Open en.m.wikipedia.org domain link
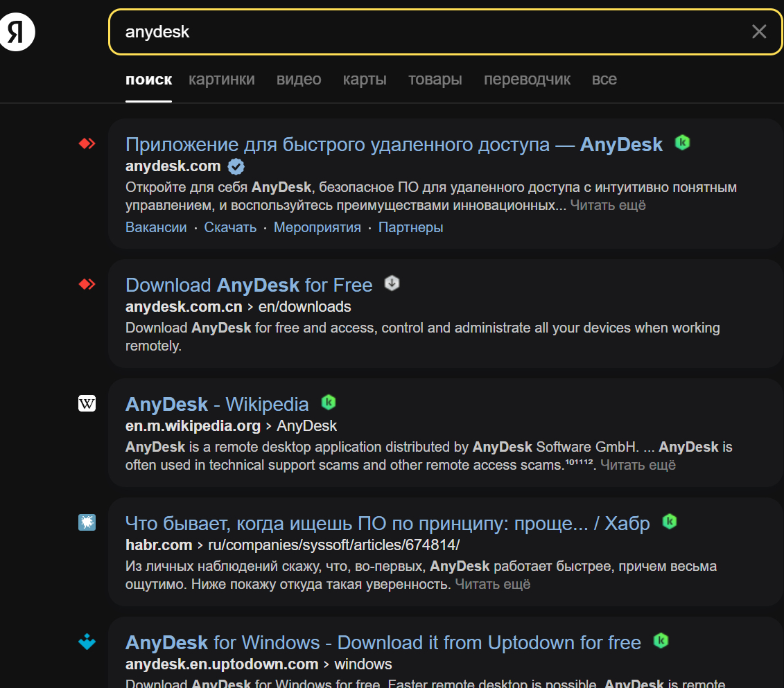 click(x=193, y=425)
